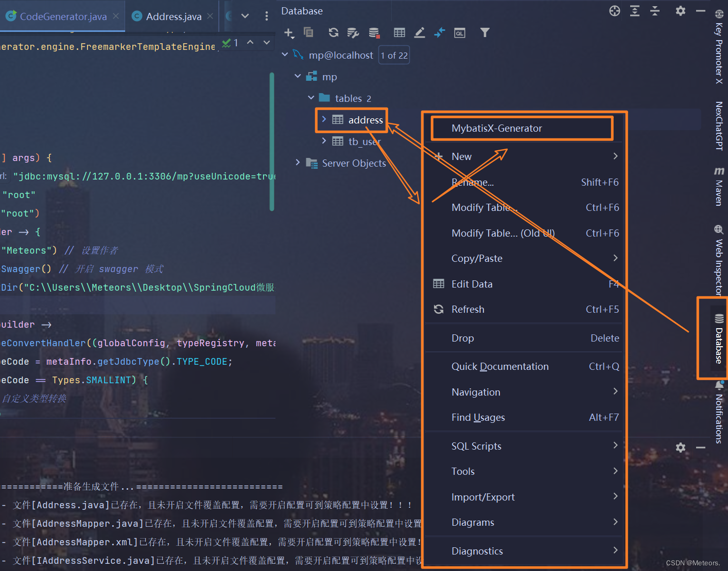This screenshot has height=571, width=728.
Task: Click the 1 of 22 schemas badge
Action: pos(394,55)
